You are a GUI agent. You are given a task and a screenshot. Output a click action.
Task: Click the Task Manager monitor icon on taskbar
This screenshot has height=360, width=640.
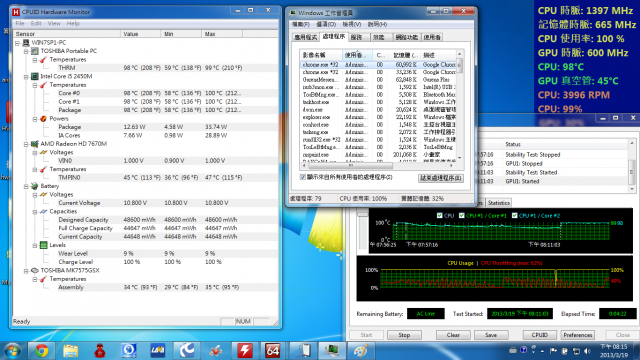tap(331, 351)
